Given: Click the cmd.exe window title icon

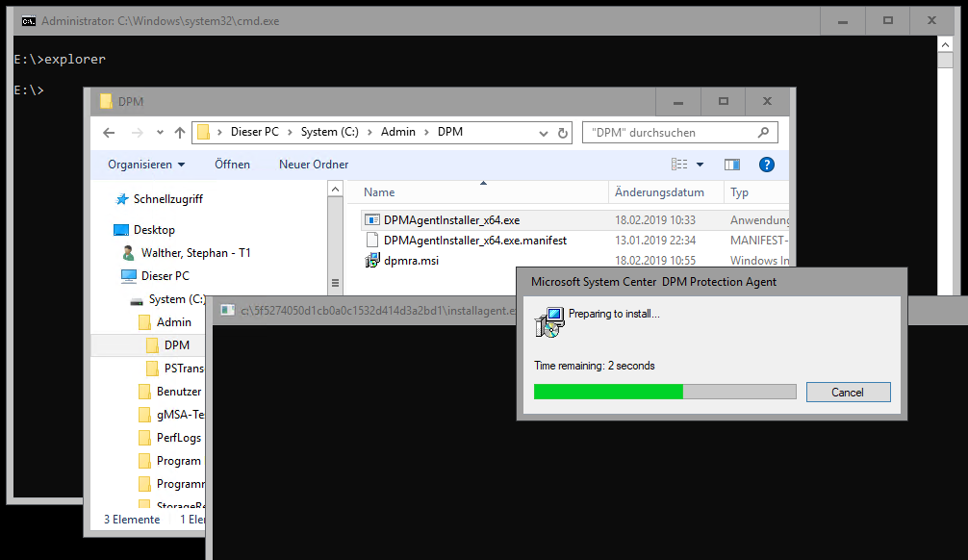Looking at the screenshot, I should pyautogui.click(x=29, y=21).
